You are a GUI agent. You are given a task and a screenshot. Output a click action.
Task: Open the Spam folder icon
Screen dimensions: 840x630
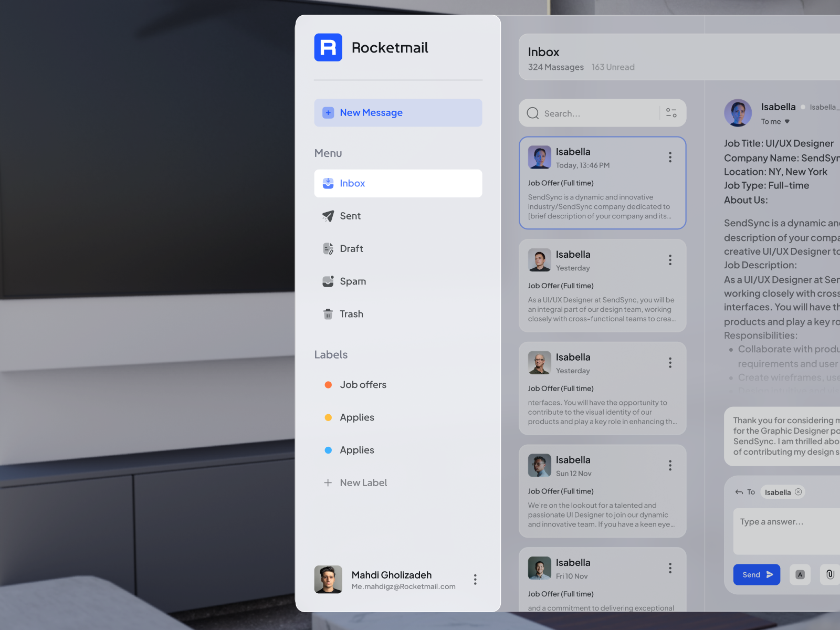click(328, 281)
